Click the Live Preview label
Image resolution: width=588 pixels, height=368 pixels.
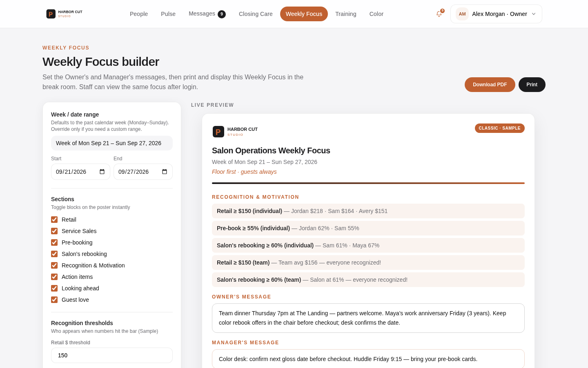[212, 105]
